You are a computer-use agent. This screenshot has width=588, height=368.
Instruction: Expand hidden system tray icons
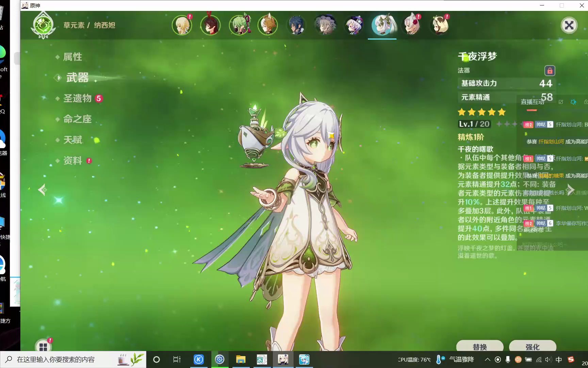point(488,359)
